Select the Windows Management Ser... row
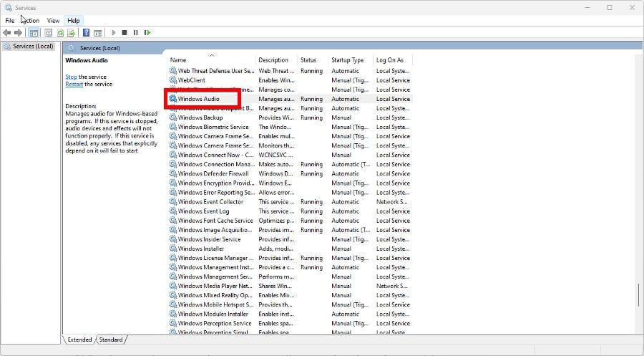644x356 pixels. click(290, 276)
